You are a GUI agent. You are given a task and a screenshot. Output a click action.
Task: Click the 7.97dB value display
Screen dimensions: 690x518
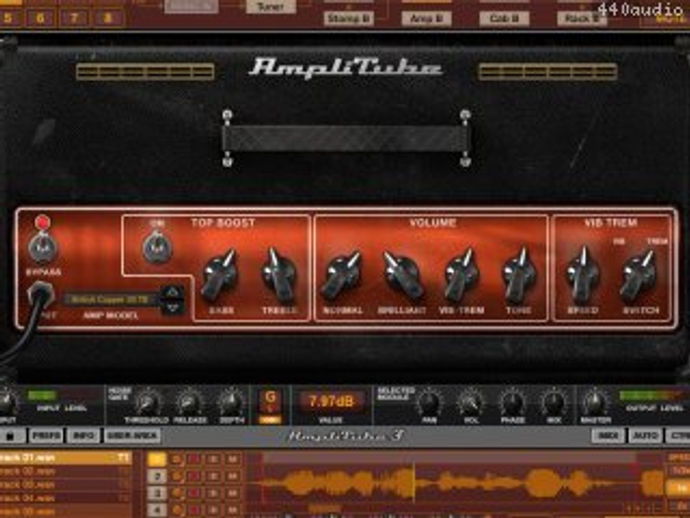(x=330, y=401)
